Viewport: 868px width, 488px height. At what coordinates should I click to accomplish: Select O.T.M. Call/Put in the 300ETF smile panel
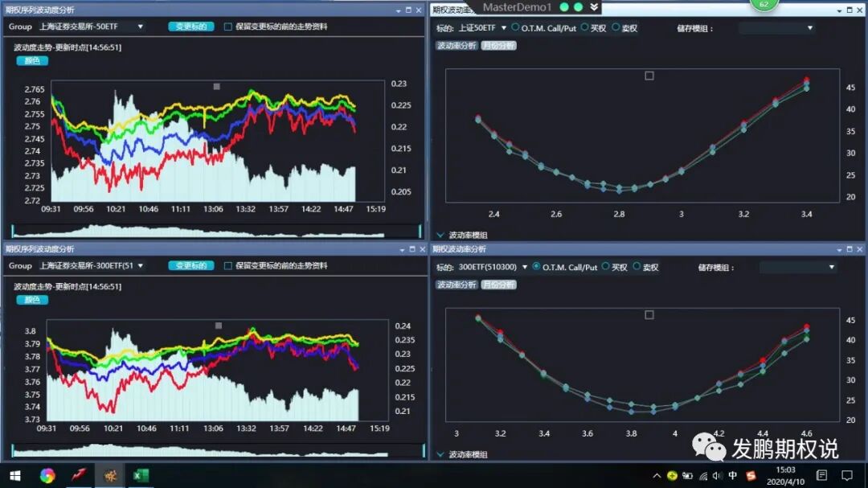pos(536,266)
